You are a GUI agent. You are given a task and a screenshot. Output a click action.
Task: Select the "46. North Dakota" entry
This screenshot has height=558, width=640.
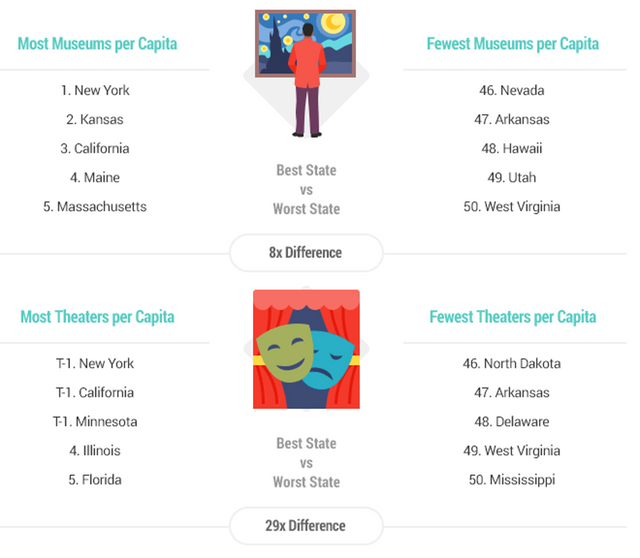(x=514, y=363)
